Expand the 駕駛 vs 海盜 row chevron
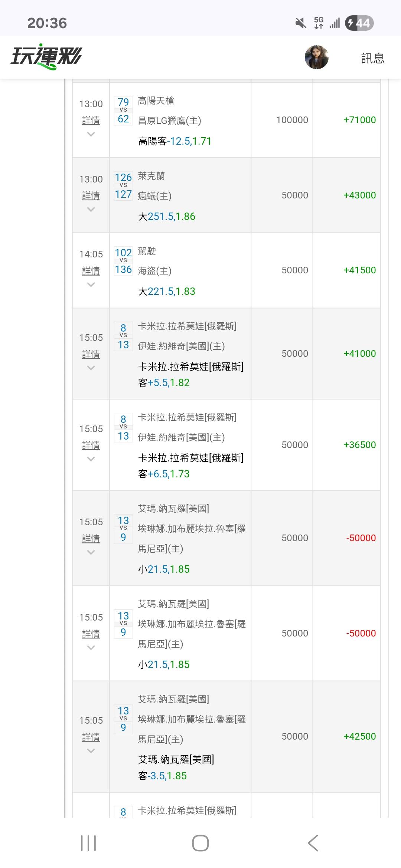 tap(91, 285)
